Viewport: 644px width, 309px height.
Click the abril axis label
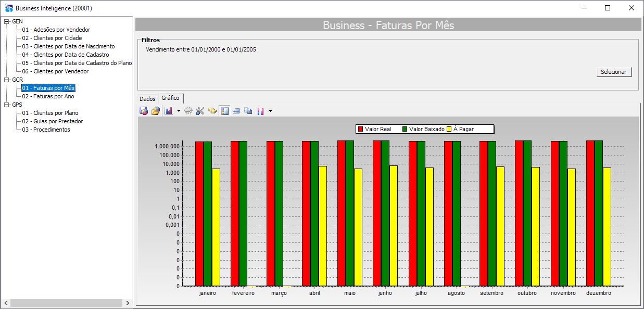coord(314,293)
